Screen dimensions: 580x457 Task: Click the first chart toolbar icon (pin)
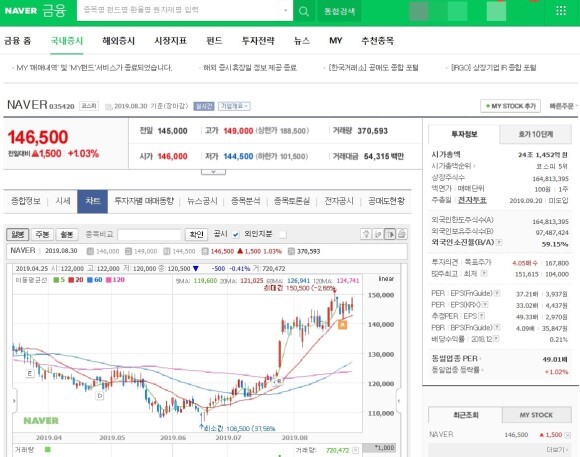[x=366, y=234]
